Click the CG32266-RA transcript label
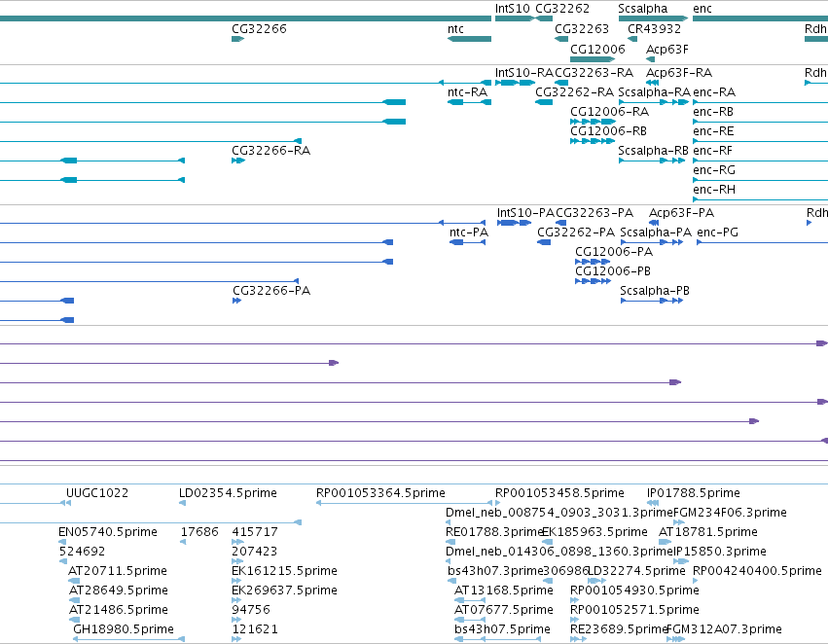The height and width of the screenshot is (644, 828). tap(270, 151)
